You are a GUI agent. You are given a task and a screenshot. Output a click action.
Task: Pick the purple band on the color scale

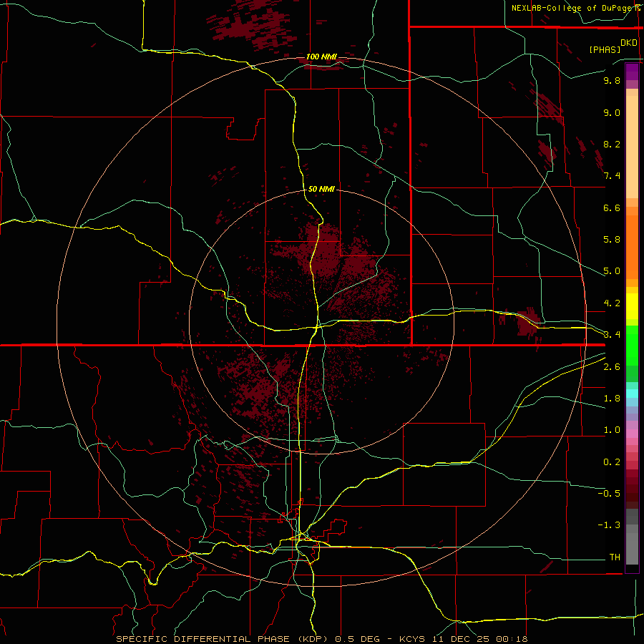632,72
